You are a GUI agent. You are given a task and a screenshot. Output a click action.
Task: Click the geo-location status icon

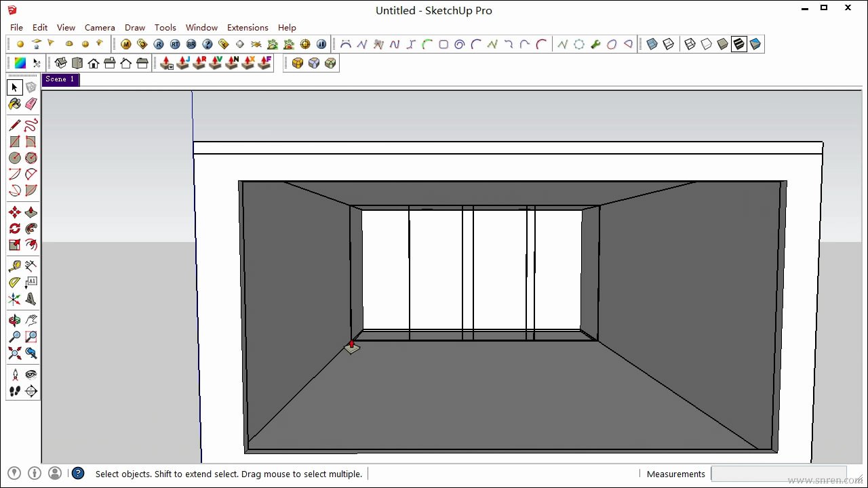pyautogui.click(x=14, y=473)
